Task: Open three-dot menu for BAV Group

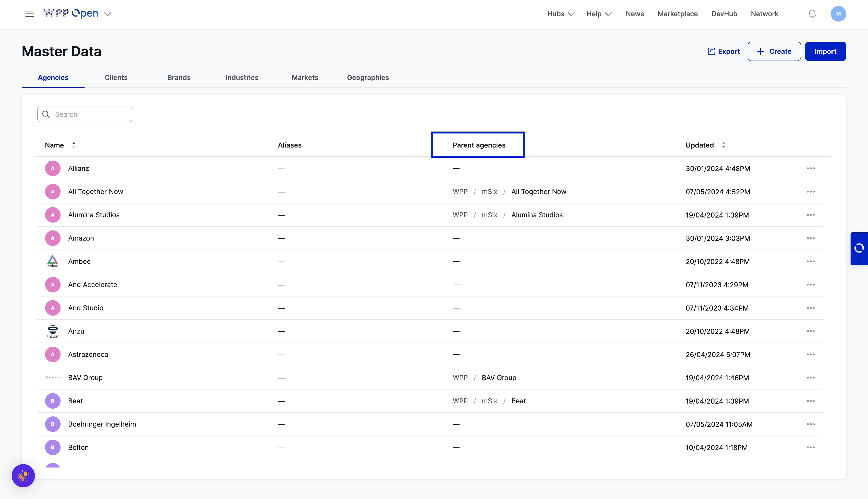Action: click(x=810, y=378)
